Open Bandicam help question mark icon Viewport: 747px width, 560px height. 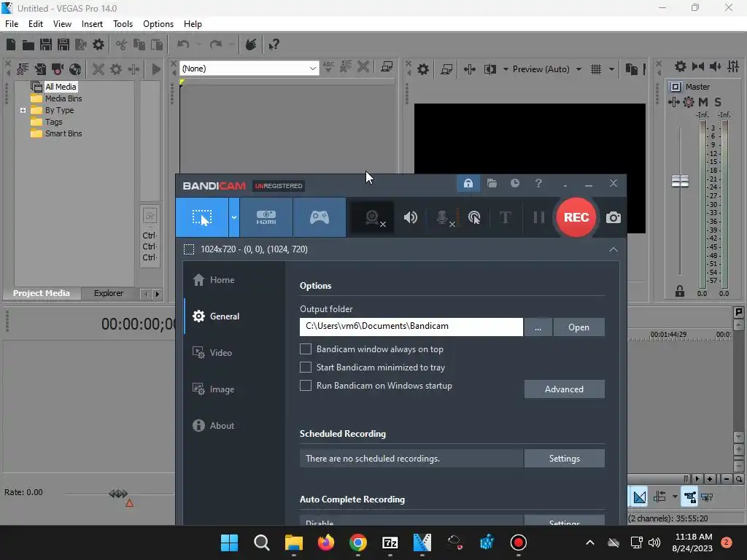(538, 183)
